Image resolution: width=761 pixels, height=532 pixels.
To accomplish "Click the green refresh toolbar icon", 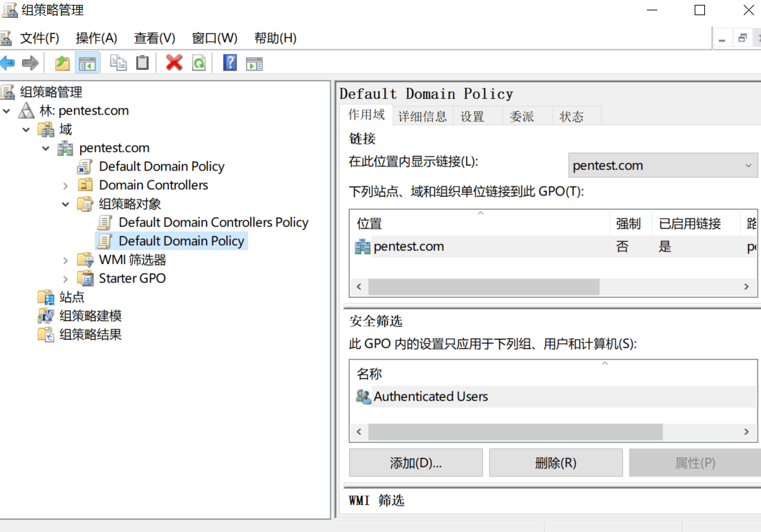I will click(x=199, y=64).
